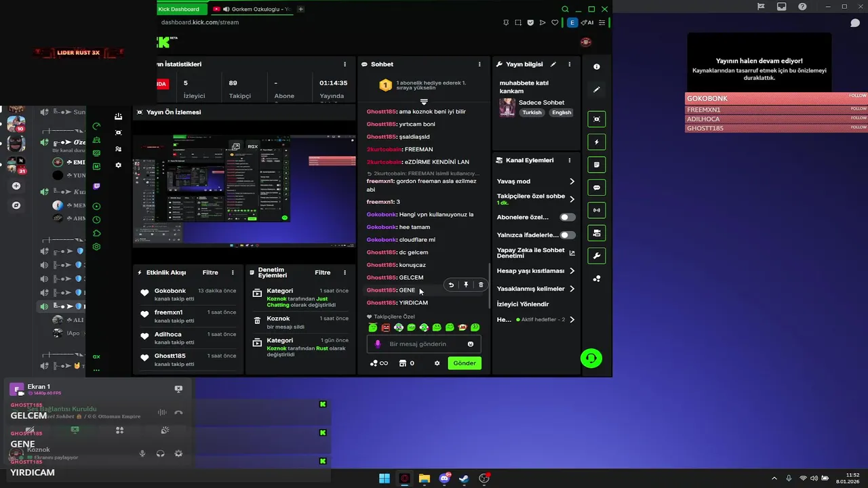Open Steam from Windows taskbar
The height and width of the screenshot is (488, 868).
(464, 479)
